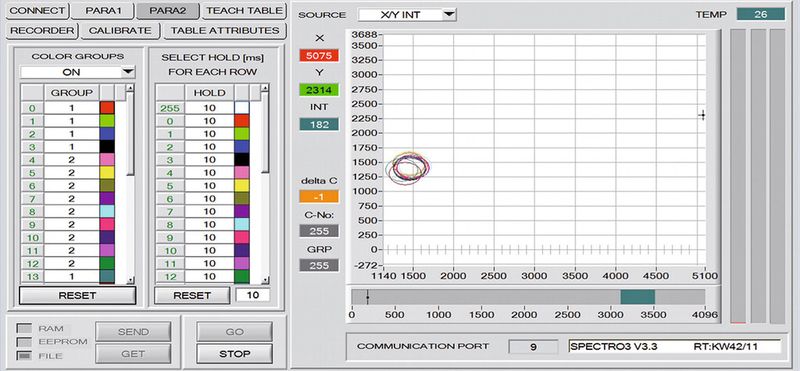Viewport: 800px width, 371px height.
Task: Click the STOP button
Action: (235, 353)
